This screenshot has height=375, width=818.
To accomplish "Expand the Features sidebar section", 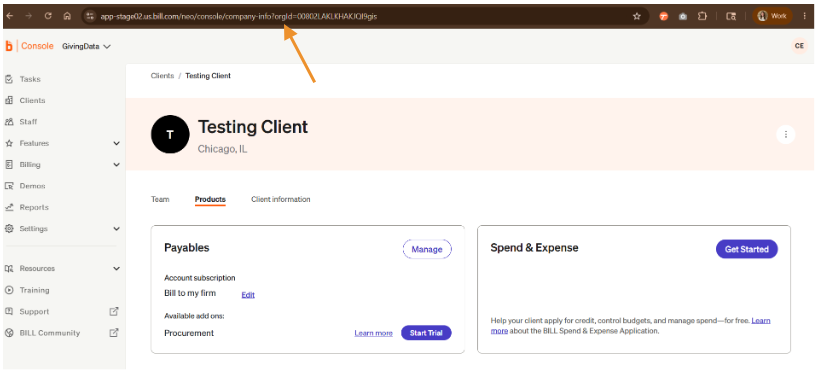I will pos(63,143).
